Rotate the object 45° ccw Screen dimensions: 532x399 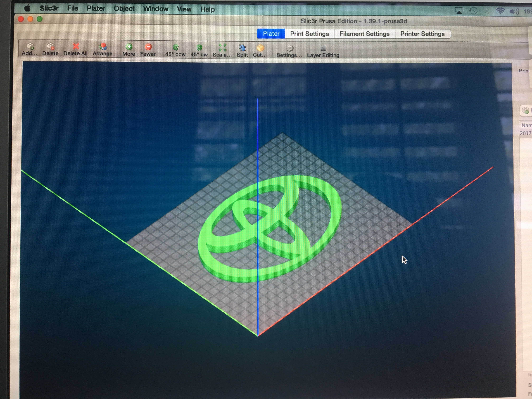click(x=175, y=50)
